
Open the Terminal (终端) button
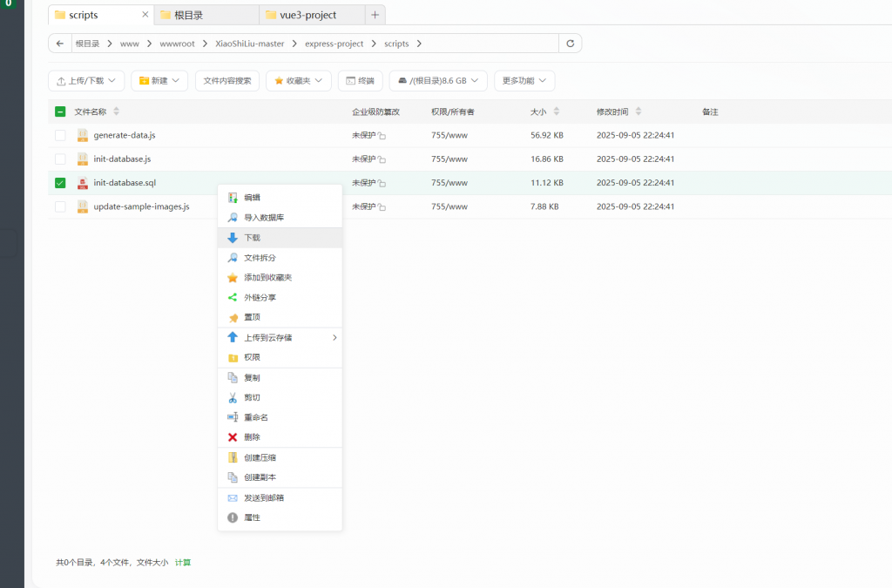click(360, 81)
